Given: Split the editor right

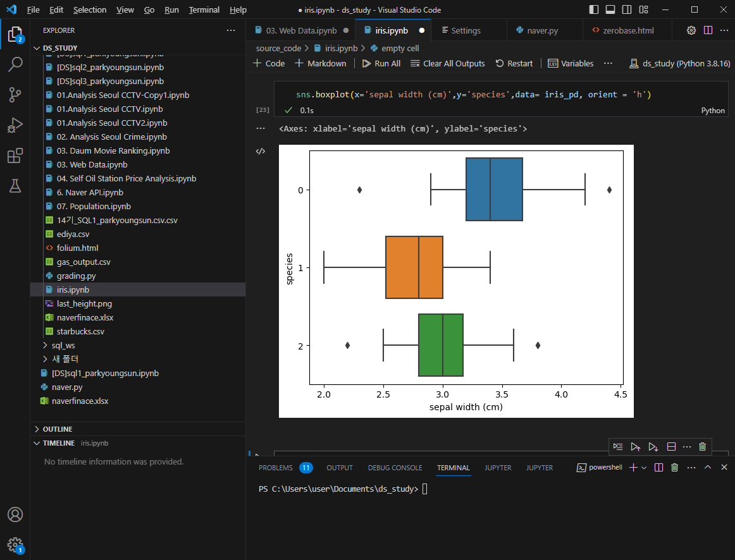Looking at the screenshot, I should coord(708,30).
